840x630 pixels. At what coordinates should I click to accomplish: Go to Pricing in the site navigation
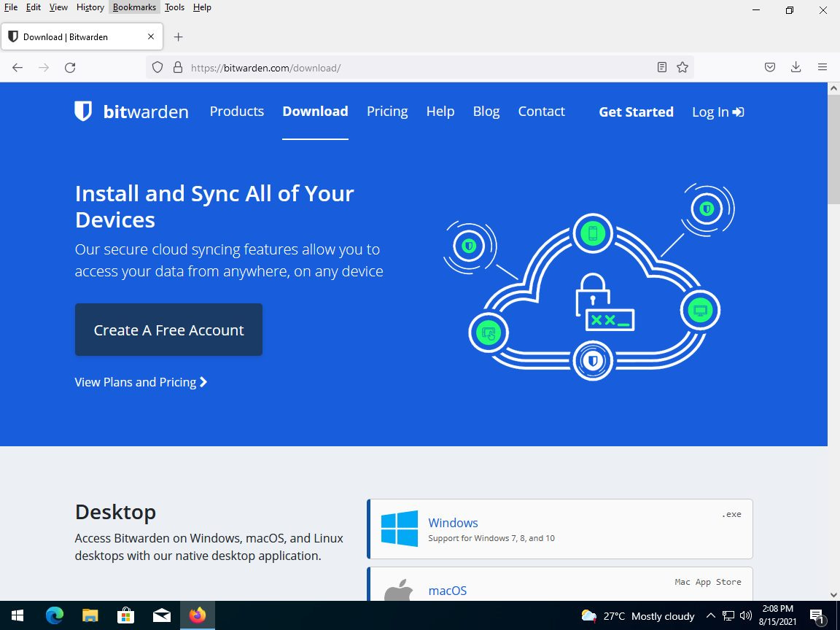tap(387, 112)
